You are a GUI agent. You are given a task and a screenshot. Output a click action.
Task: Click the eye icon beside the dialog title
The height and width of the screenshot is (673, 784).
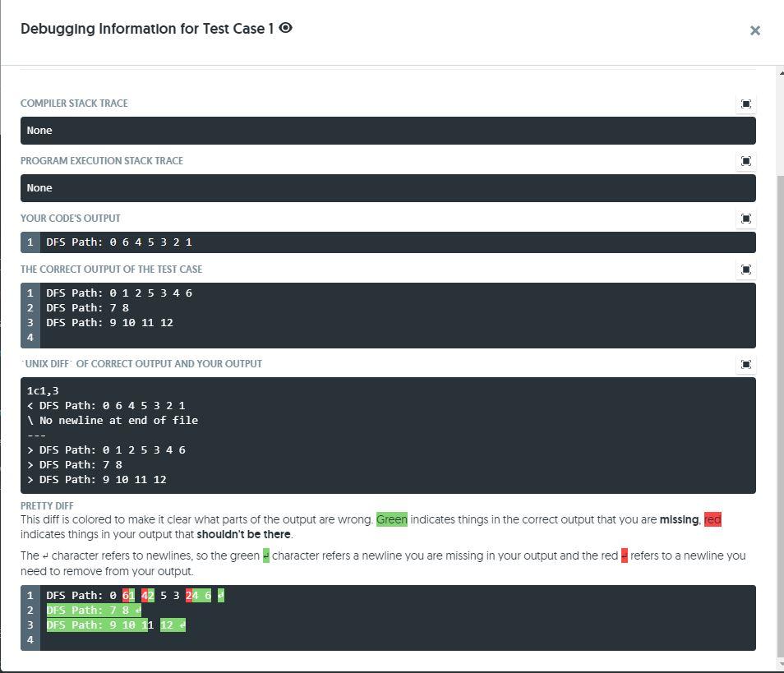tap(285, 28)
